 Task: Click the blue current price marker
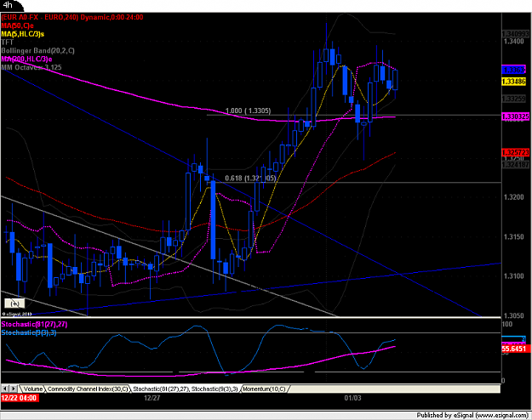point(513,70)
